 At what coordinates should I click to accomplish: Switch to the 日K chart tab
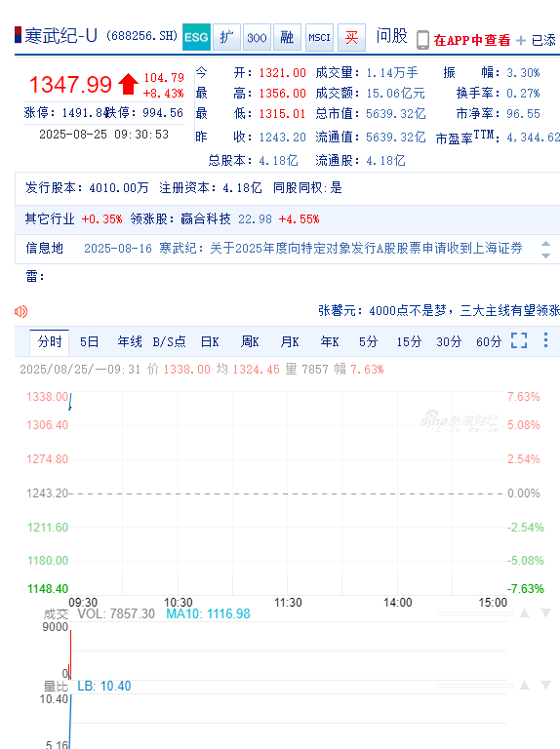[x=210, y=341]
